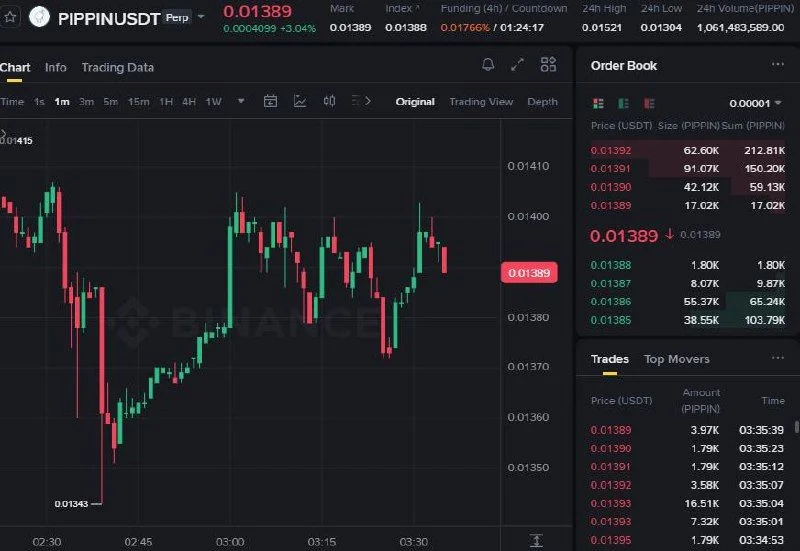Click bid price 0.01387 in order book
Image resolution: width=800 pixels, height=551 pixels.
pos(611,284)
